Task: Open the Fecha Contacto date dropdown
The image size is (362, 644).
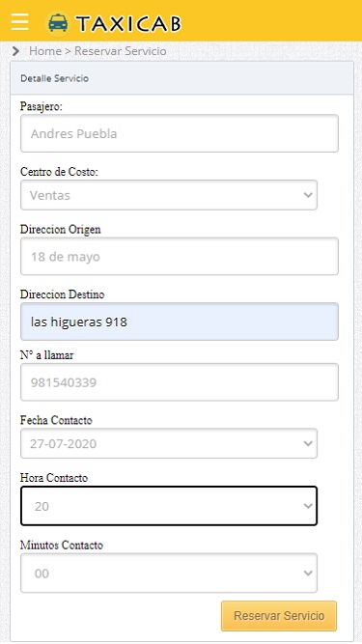Action: (169, 443)
